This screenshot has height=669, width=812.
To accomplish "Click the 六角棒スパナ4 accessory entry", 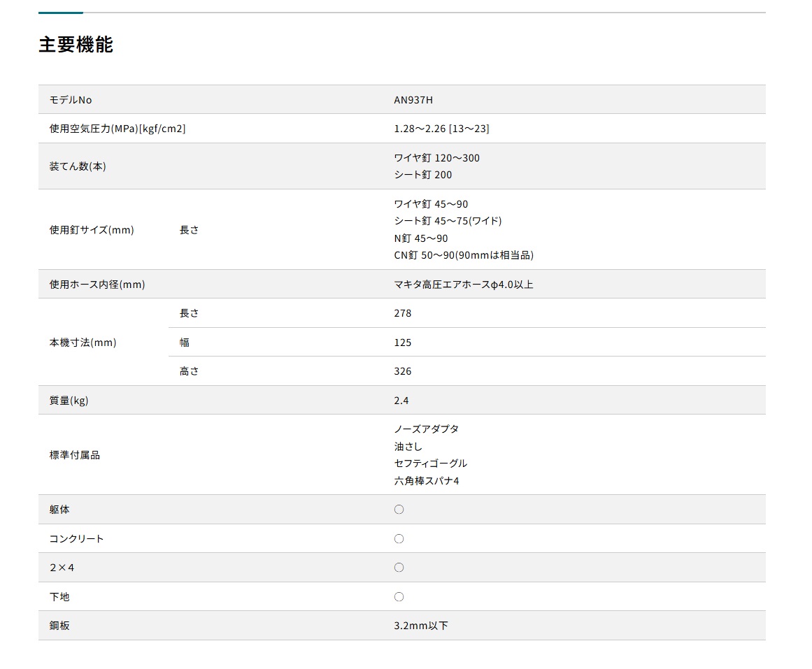I will point(427,481).
